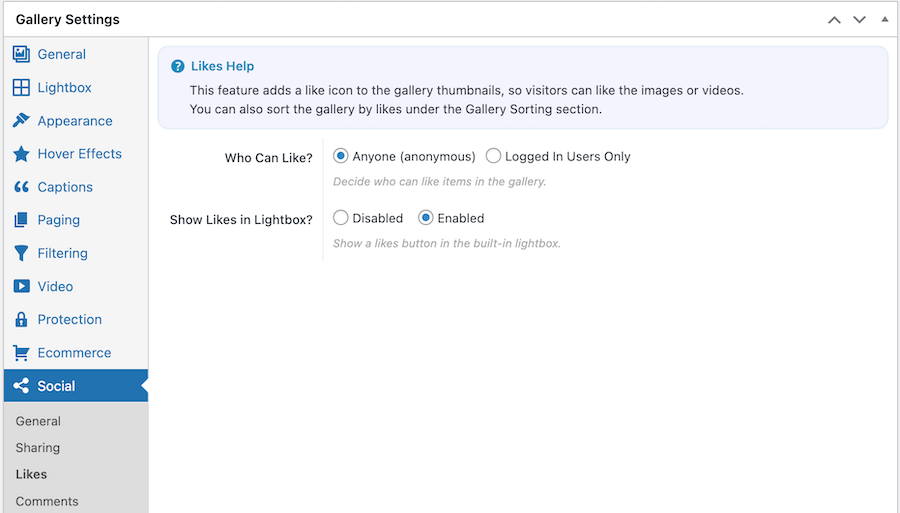Click the Hover Effects star icon
The height and width of the screenshot is (513, 900).
pyautogui.click(x=21, y=154)
